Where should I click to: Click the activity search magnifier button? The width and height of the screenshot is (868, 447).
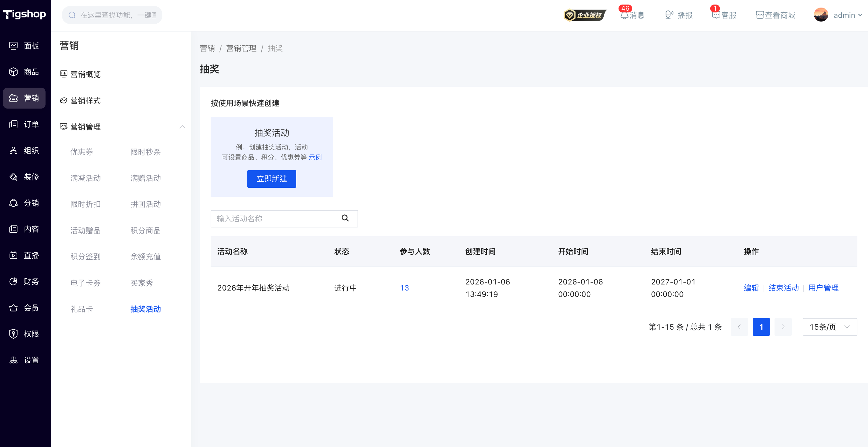(345, 218)
